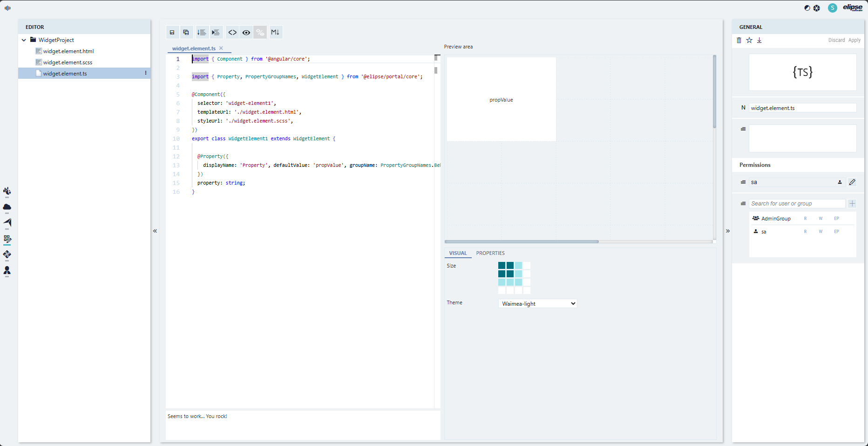Click the pencil edit icon beside owner sa
The width and height of the screenshot is (868, 446).
(x=852, y=182)
